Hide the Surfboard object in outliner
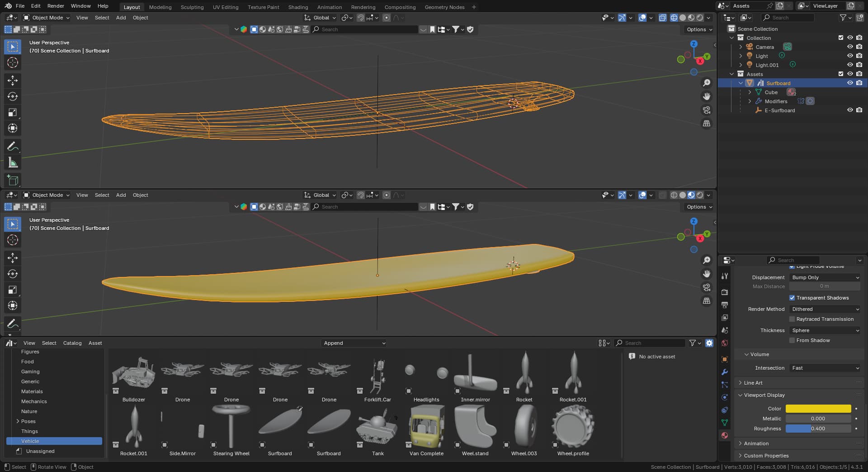This screenshot has height=472, width=868. pos(849,83)
